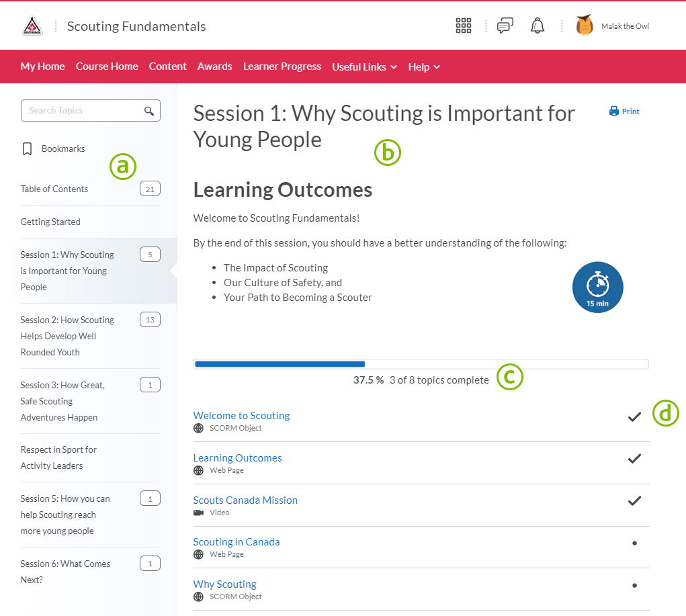
Task: Focus the Search Topics input field
Action: coord(82,111)
